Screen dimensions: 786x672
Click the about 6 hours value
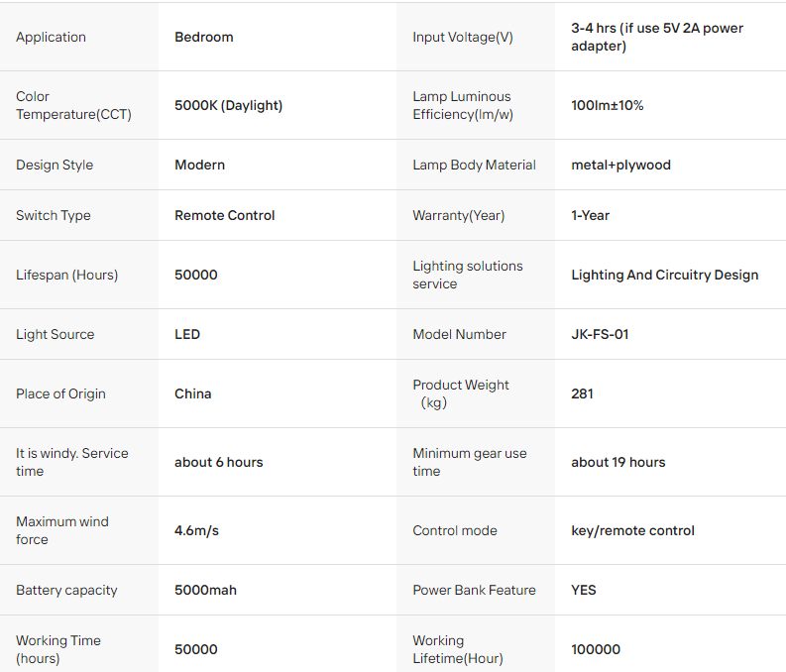point(219,462)
